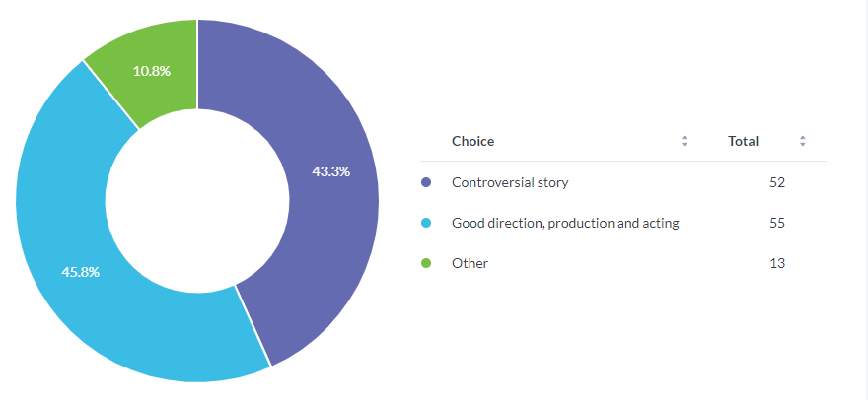Sort table by Total column arrows
This screenshot has height=400, width=868.
(x=802, y=141)
